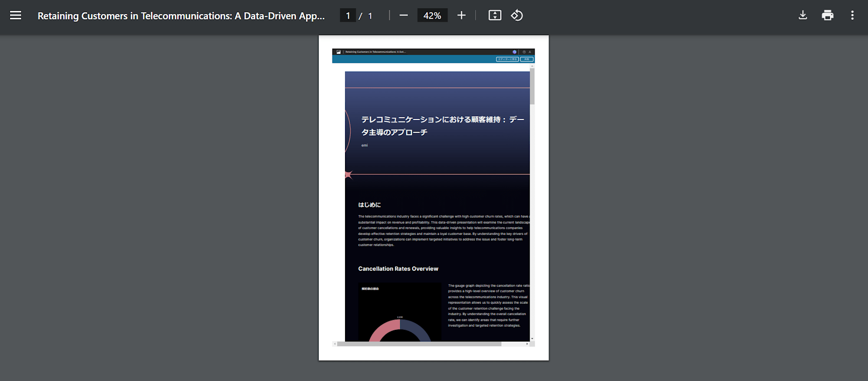The image size is (868, 381).
Task: Click the document title in the toolbar
Action: tap(181, 16)
